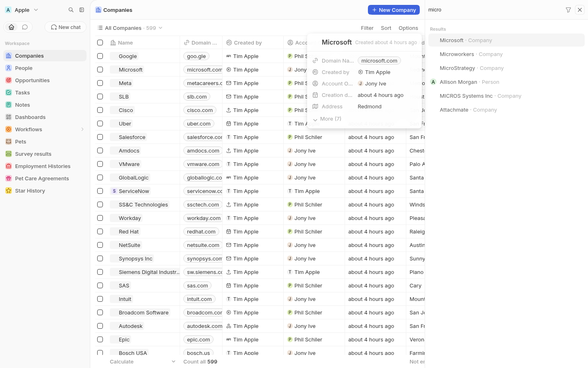Viewport: 588px width, 368px height.
Task: Open Pets in the sidebar
Action: tap(45, 141)
